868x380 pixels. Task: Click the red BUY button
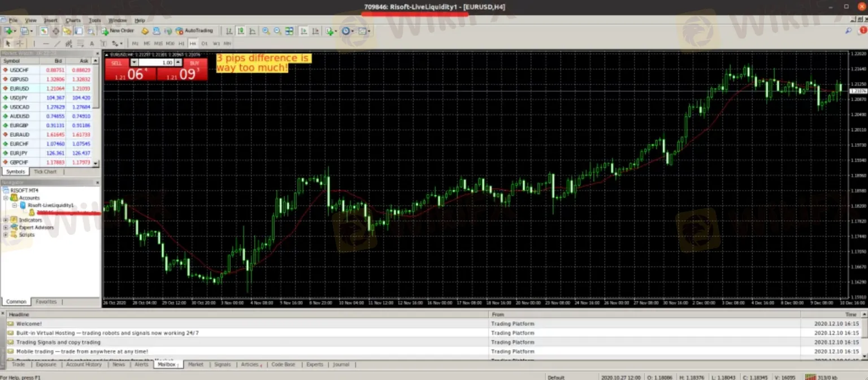194,63
